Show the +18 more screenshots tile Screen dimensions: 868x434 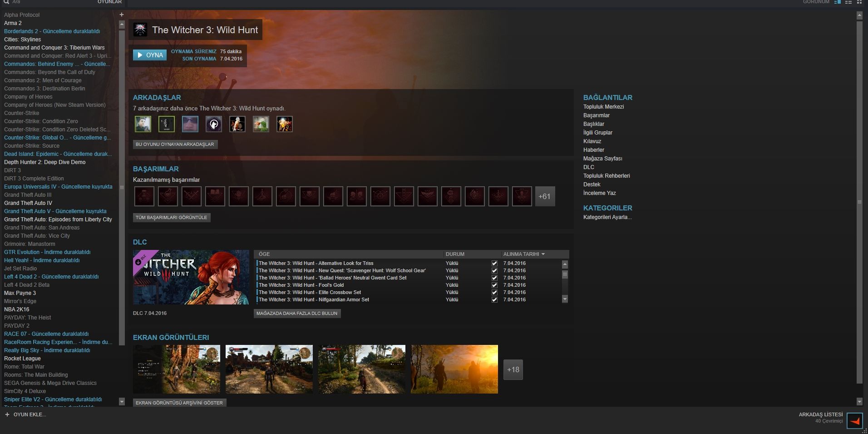(x=513, y=369)
